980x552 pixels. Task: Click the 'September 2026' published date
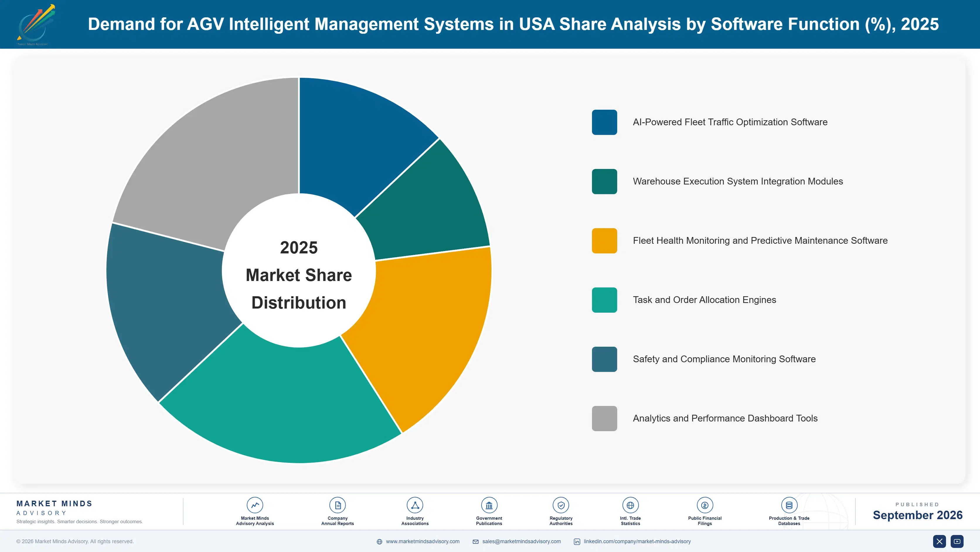[918, 515]
